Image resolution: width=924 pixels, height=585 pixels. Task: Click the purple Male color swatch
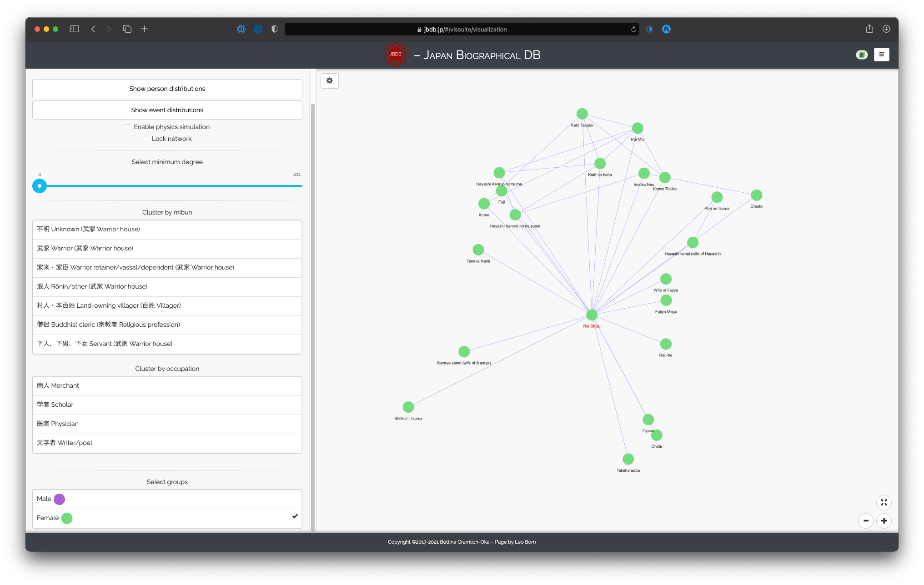60,499
